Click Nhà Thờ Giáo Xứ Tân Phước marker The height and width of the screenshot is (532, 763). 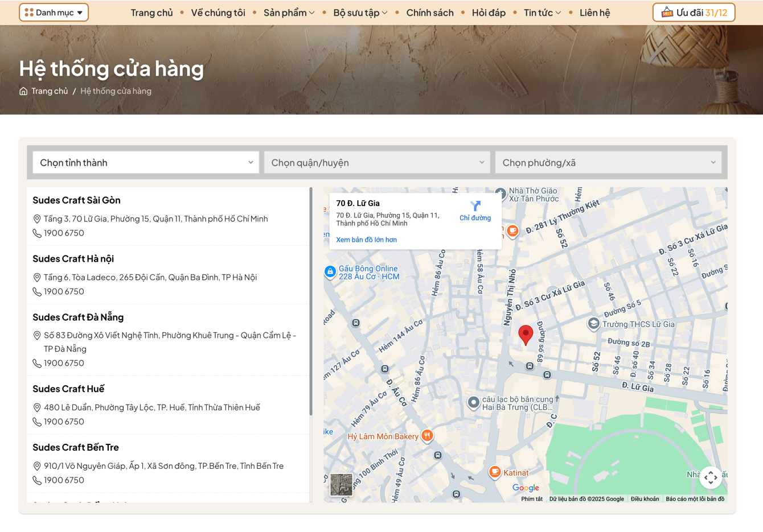click(x=500, y=193)
